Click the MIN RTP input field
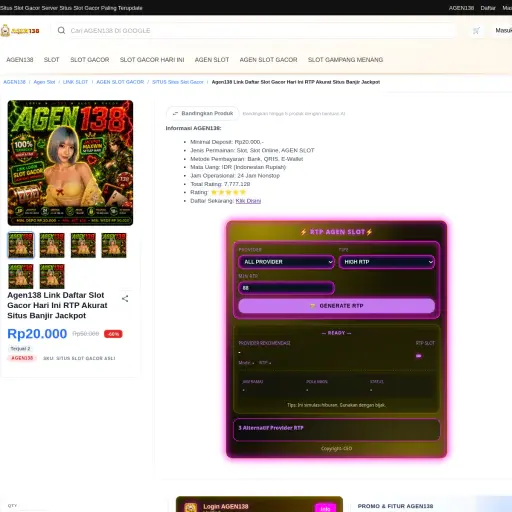 point(286,288)
